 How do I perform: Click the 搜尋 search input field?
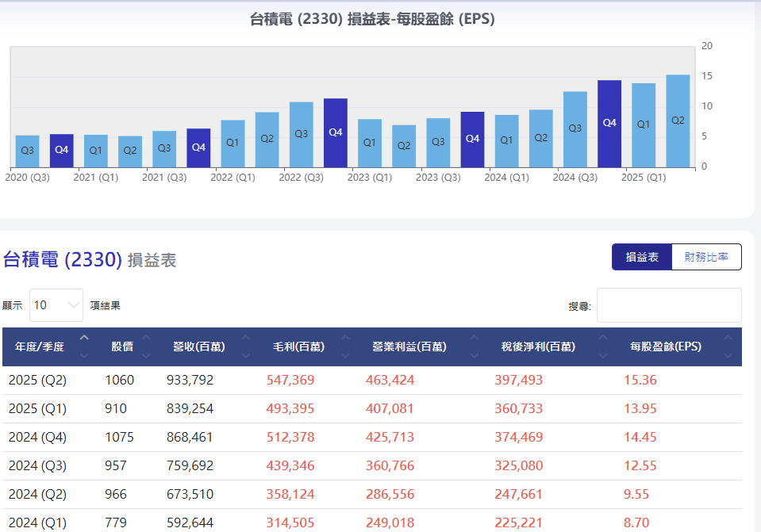click(x=668, y=305)
